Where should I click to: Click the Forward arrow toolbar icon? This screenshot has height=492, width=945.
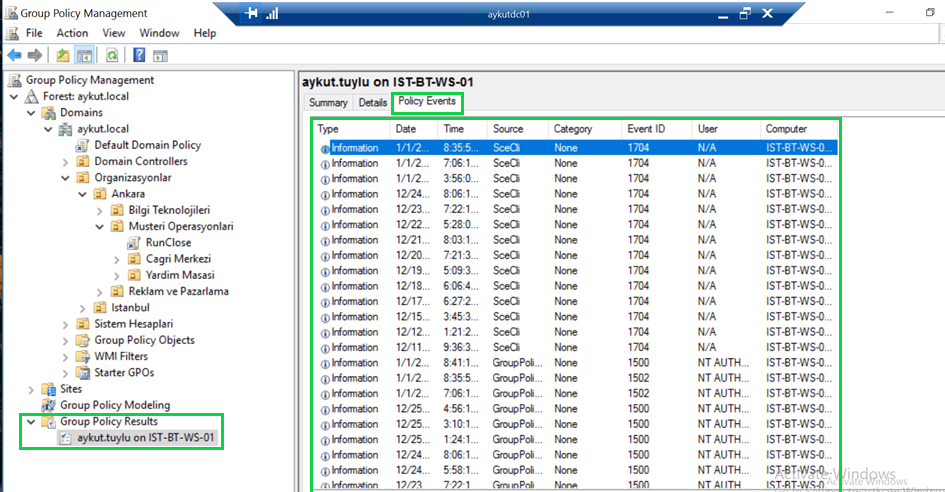point(35,55)
